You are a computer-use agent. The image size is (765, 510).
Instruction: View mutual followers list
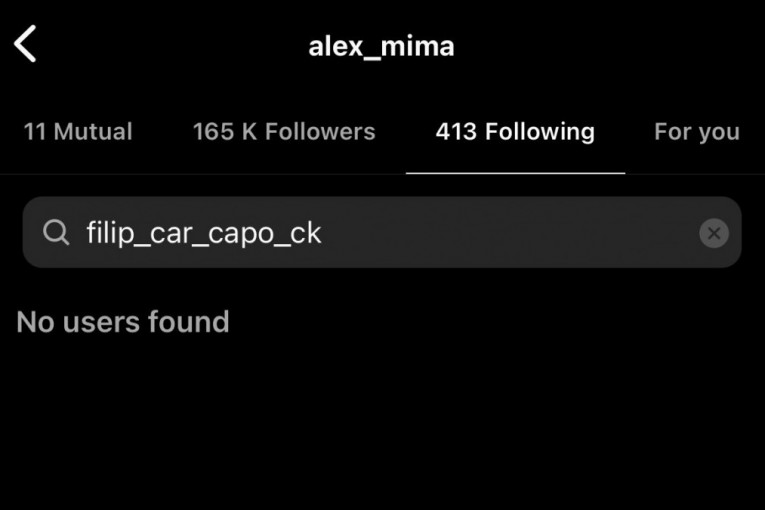[x=78, y=132]
